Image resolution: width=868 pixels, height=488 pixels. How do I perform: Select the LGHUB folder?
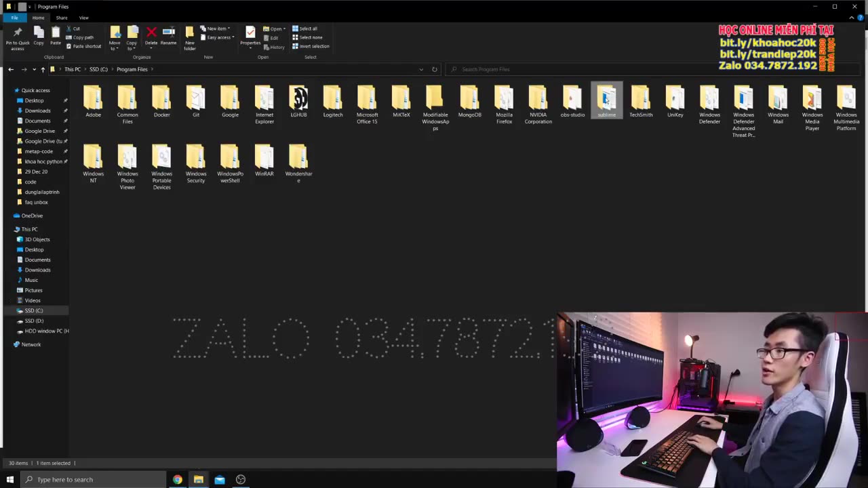click(x=298, y=102)
